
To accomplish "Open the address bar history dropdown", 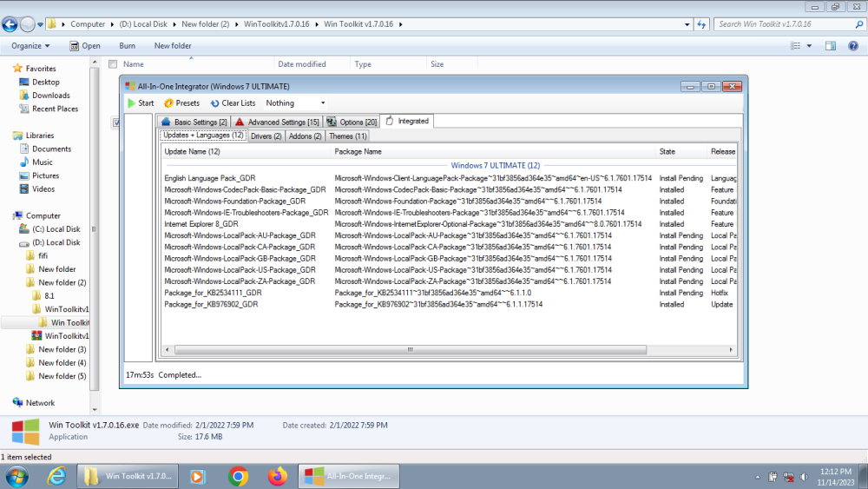I will pos(687,24).
